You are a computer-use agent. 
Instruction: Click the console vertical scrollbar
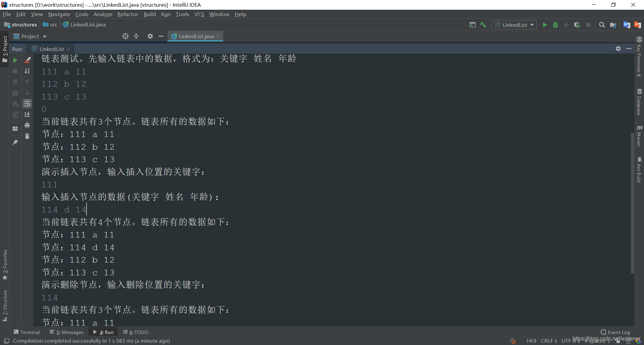(633, 203)
